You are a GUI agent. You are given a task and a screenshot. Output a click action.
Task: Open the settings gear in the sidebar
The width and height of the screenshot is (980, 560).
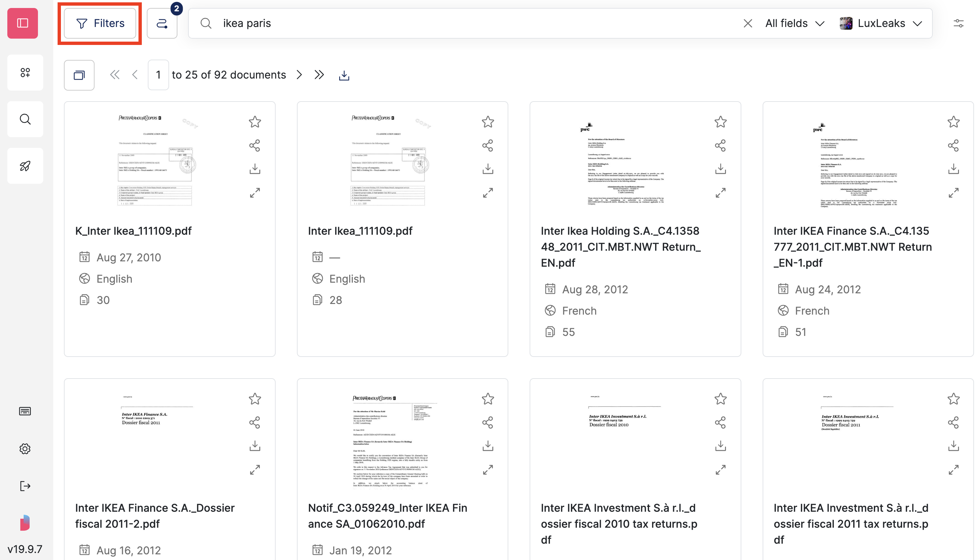25,448
